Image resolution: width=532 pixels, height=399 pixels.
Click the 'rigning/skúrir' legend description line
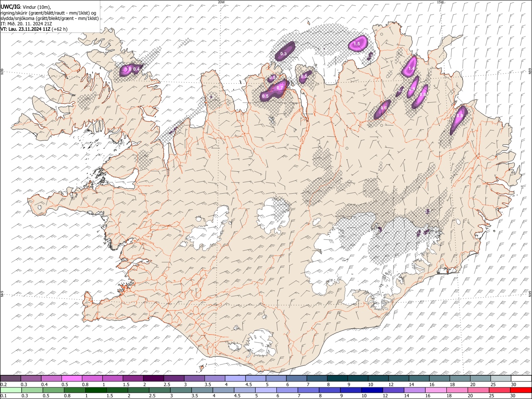(48, 13)
